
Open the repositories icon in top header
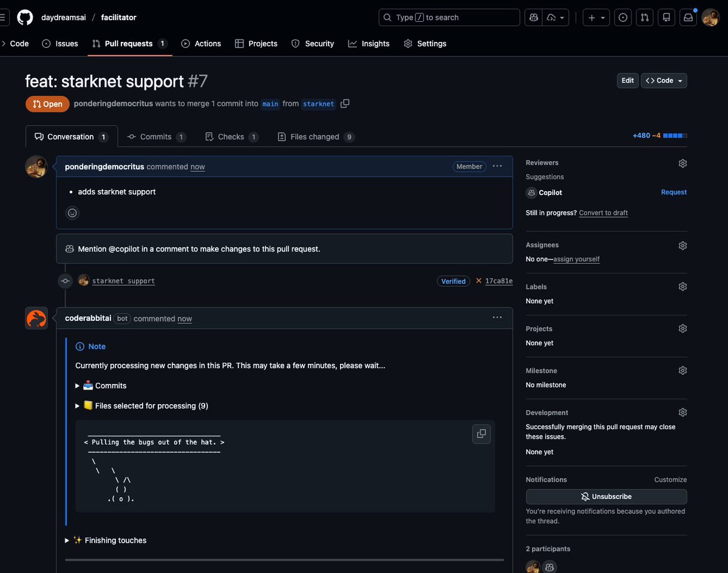[x=666, y=18]
